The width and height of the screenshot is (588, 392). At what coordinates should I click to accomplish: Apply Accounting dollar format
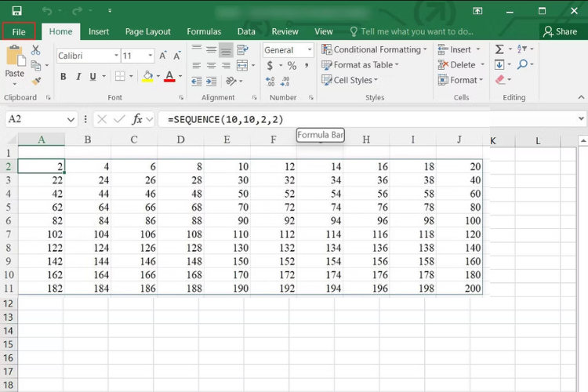point(270,66)
